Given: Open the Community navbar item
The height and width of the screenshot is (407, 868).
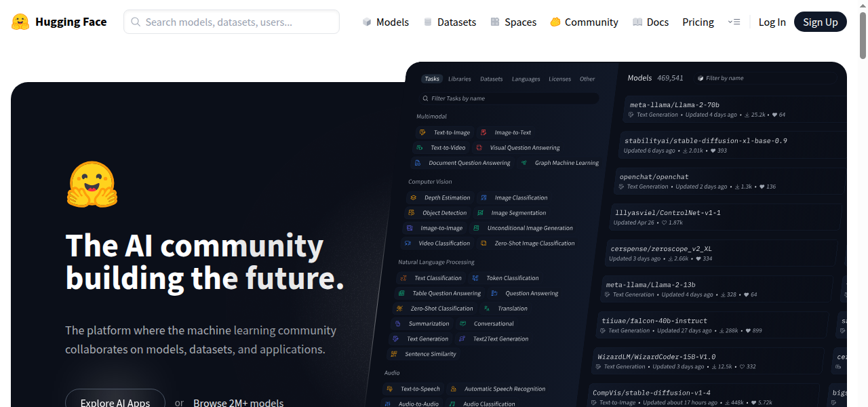Looking at the screenshot, I should click(584, 22).
